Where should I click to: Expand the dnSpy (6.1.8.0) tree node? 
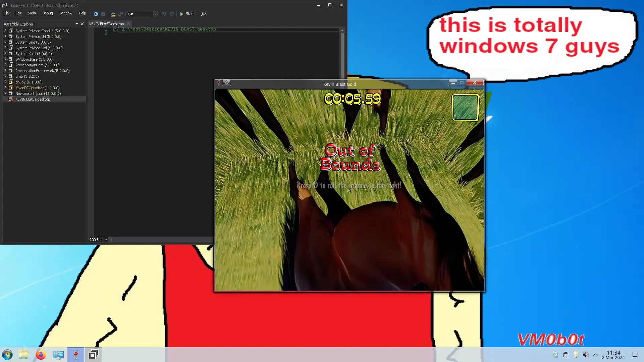(5, 82)
